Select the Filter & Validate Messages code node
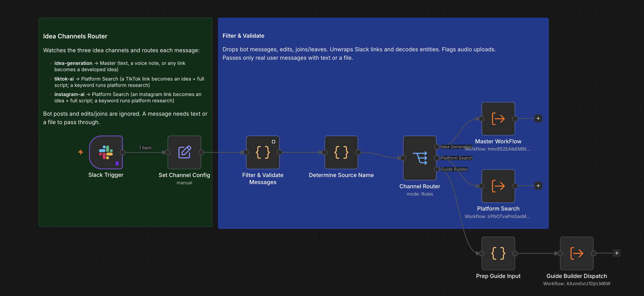The width and height of the screenshot is (644, 296). [263, 152]
